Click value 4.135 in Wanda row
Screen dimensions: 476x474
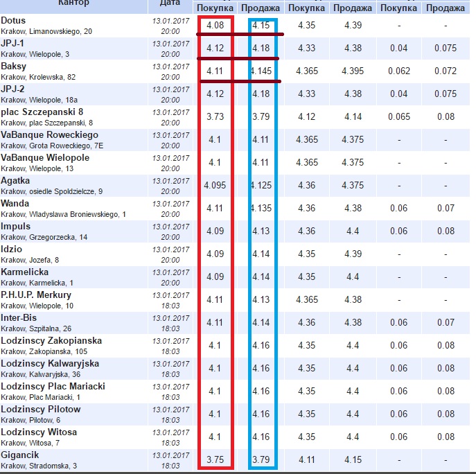tap(261, 209)
